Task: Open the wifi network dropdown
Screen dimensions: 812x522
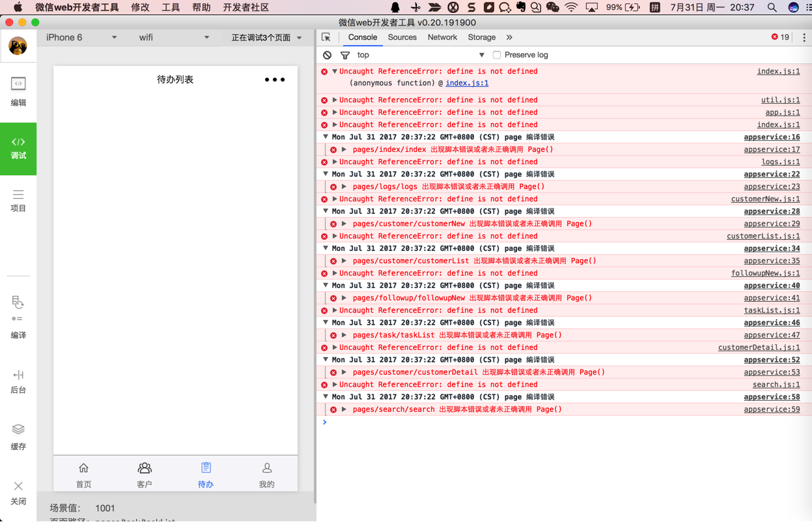Action: 171,38
